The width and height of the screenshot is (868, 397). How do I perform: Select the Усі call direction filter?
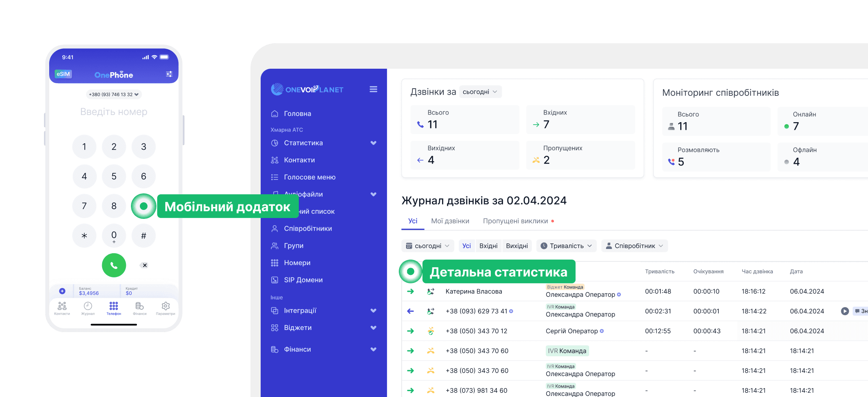[x=466, y=246]
